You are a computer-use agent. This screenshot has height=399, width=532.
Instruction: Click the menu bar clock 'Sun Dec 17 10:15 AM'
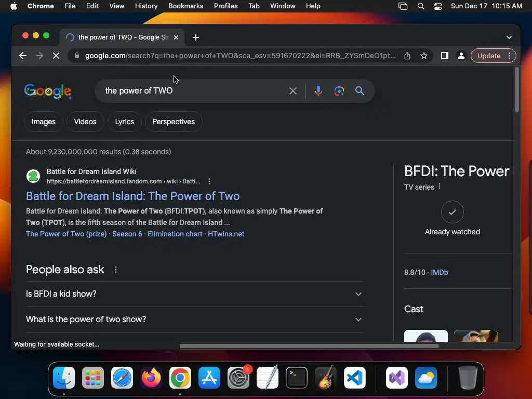tap(486, 6)
